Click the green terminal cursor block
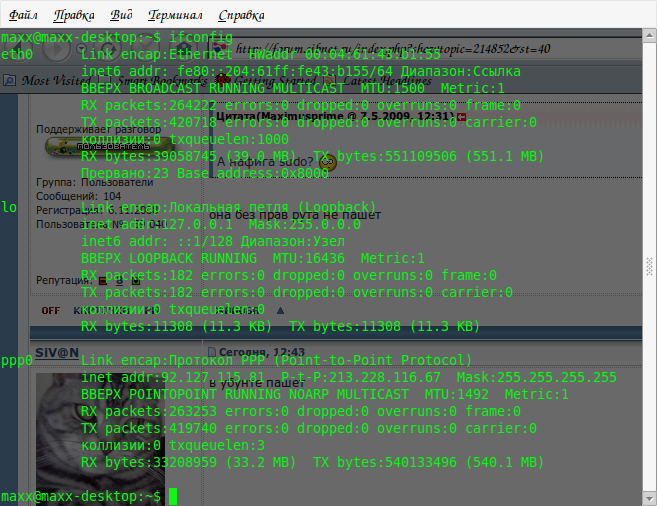Screen dimensions: 657x506 [x=173, y=496]
